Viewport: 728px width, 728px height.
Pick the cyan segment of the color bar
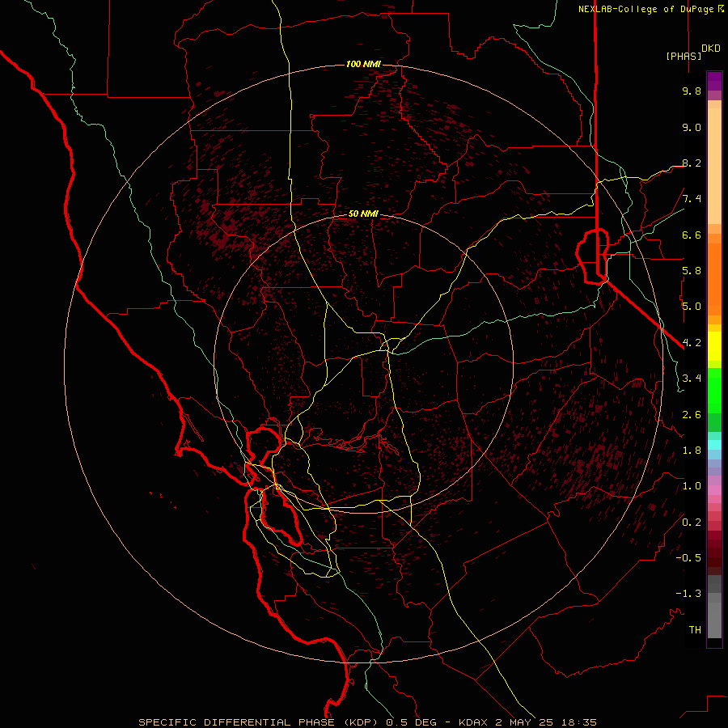pyautogui.click(x=714, y=445)
